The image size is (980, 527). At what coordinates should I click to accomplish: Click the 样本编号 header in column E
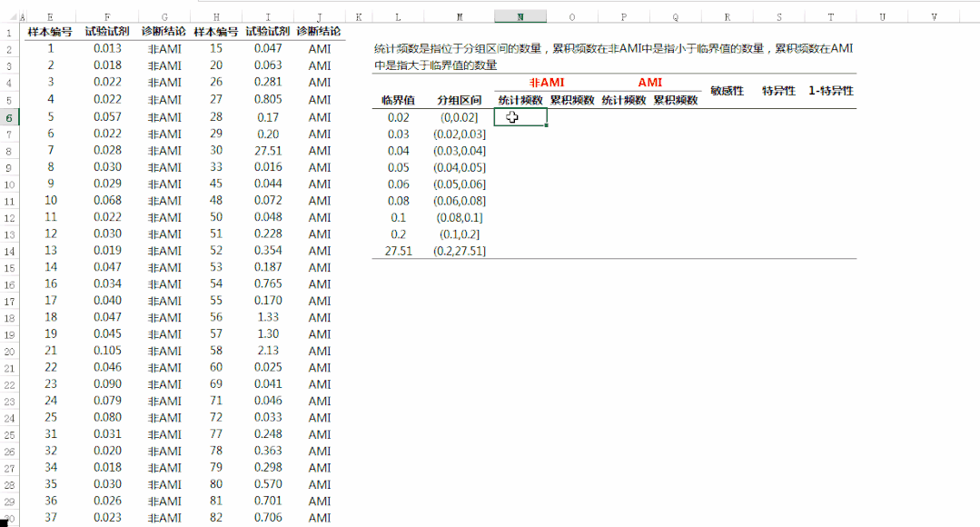50,32
